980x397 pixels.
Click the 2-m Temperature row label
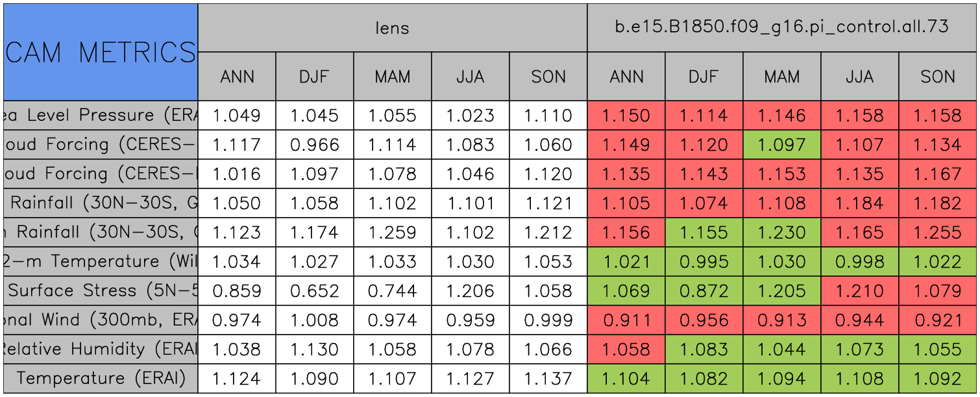(100, 261)
